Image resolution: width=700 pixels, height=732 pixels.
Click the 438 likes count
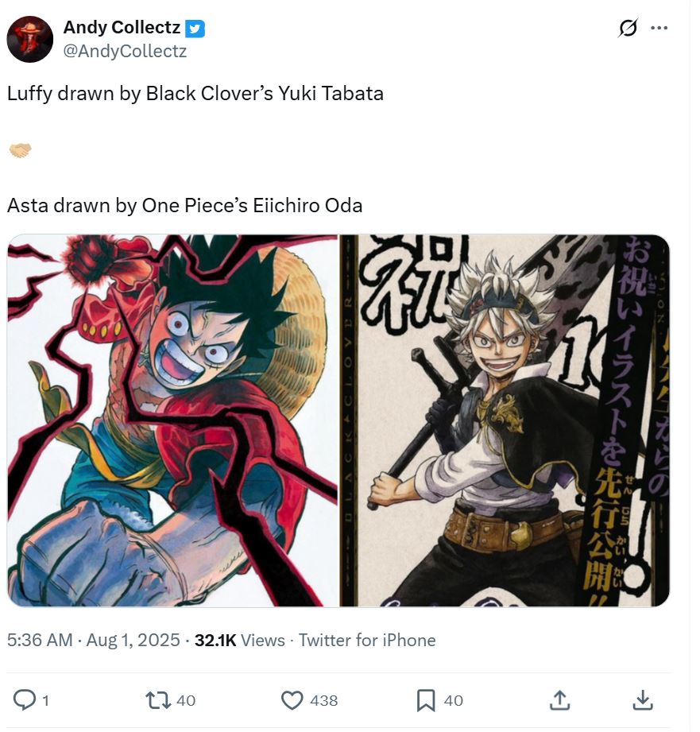coord(324,700)
